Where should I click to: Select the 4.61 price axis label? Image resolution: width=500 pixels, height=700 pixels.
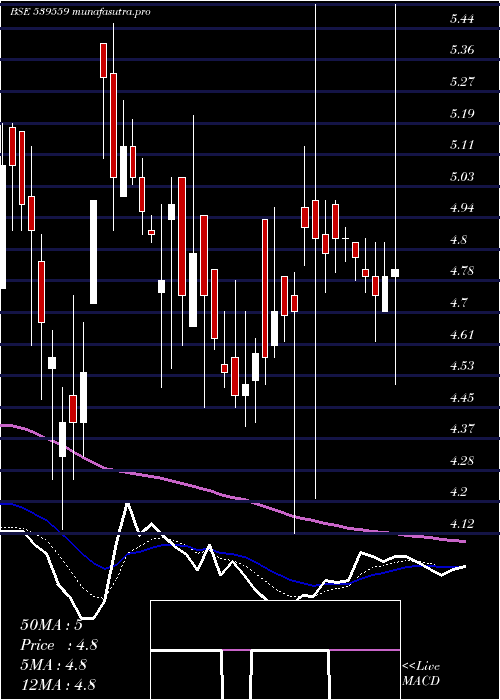pos(462,334)
